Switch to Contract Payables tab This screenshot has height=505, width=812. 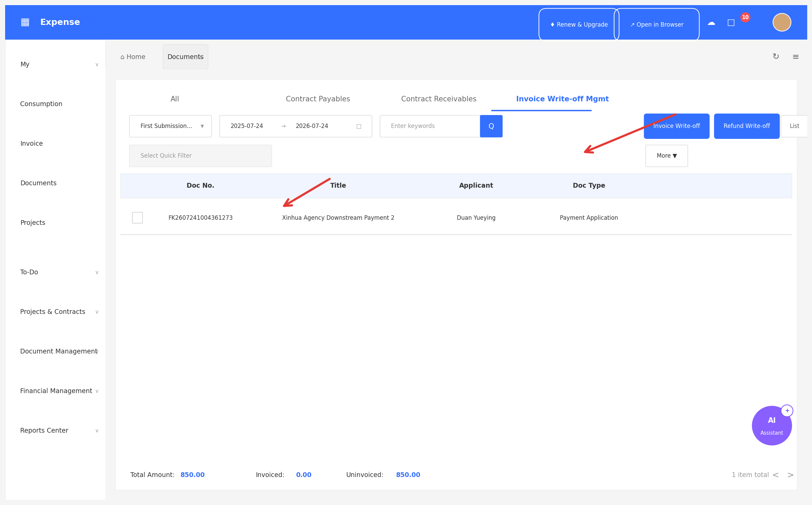(318, 99)
